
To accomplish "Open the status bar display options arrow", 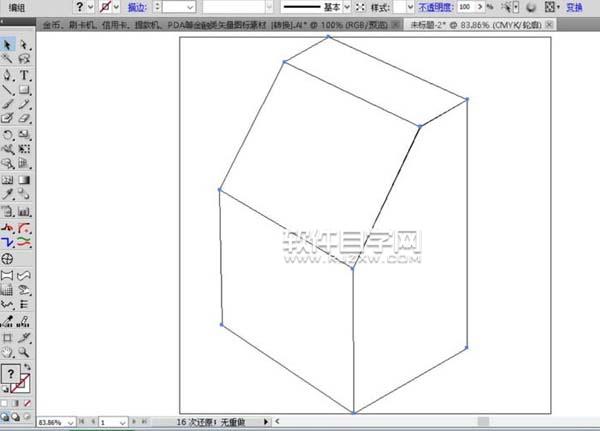I will (x=266, y=422).
